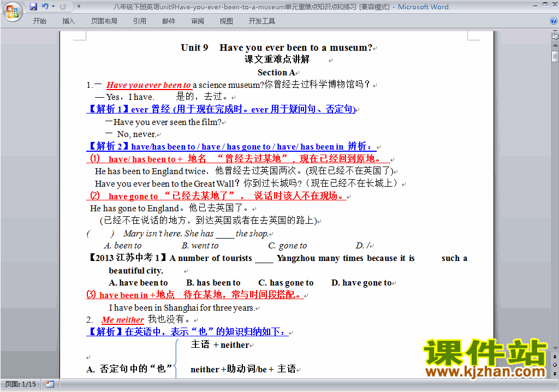Screen dimensions: 559x392
Task: Click the text "neither +助动词/be + 主语"
Action: click(x=243, y=369)
